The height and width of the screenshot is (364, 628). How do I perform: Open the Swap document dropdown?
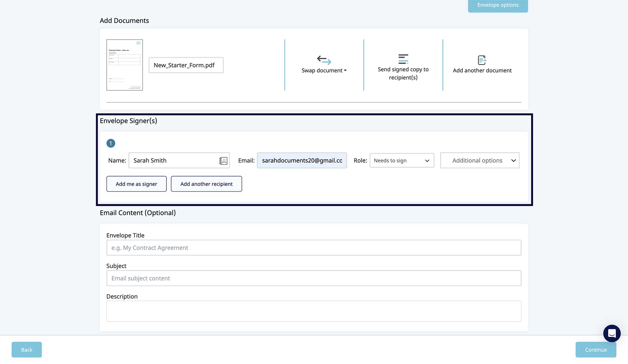324,70
